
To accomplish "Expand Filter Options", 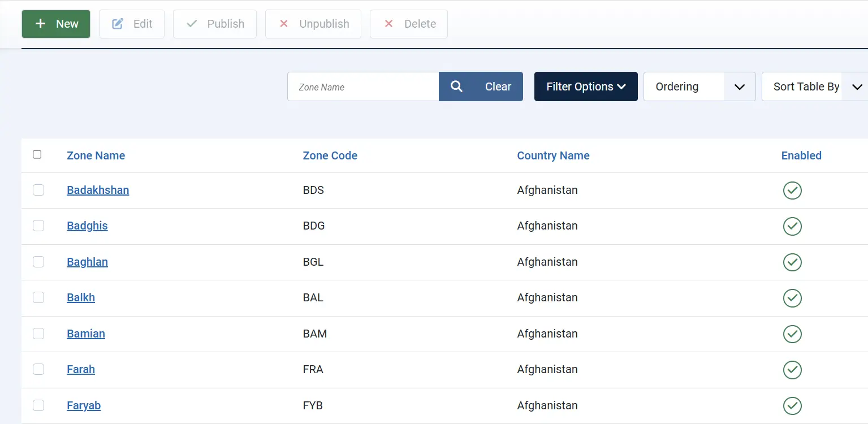I will pyautogui.click(x=586, y=86).
